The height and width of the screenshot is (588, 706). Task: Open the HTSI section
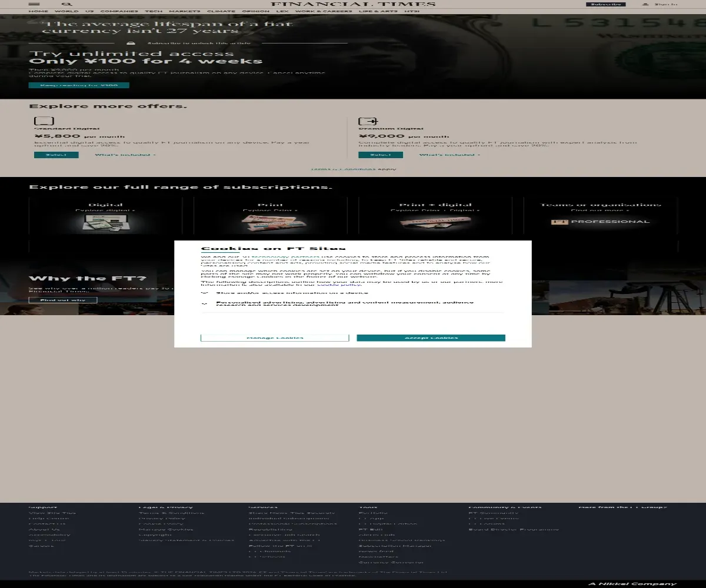(x=412, y=11)
